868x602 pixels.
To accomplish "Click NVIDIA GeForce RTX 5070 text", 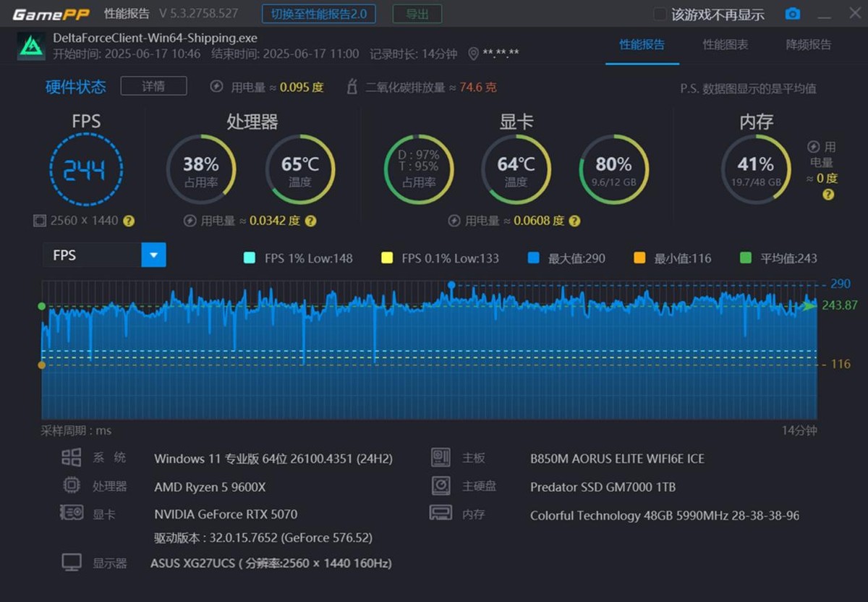I will (226, 514).
